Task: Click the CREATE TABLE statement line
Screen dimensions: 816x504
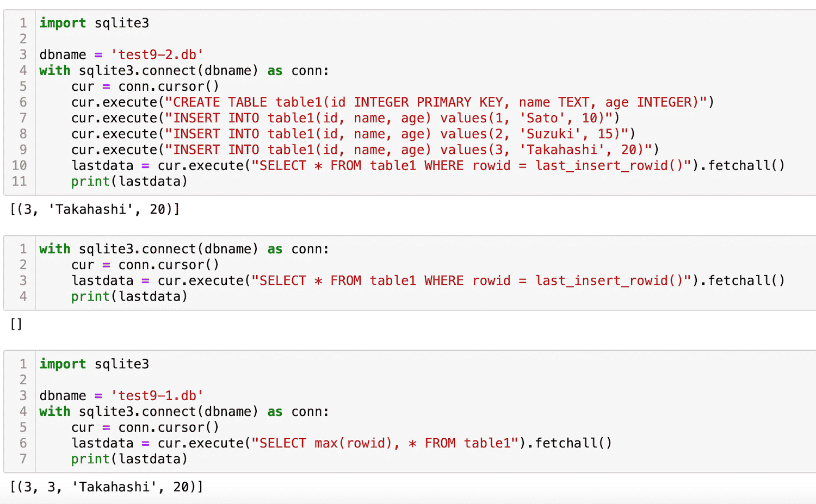Action: [x=392, y=102]
